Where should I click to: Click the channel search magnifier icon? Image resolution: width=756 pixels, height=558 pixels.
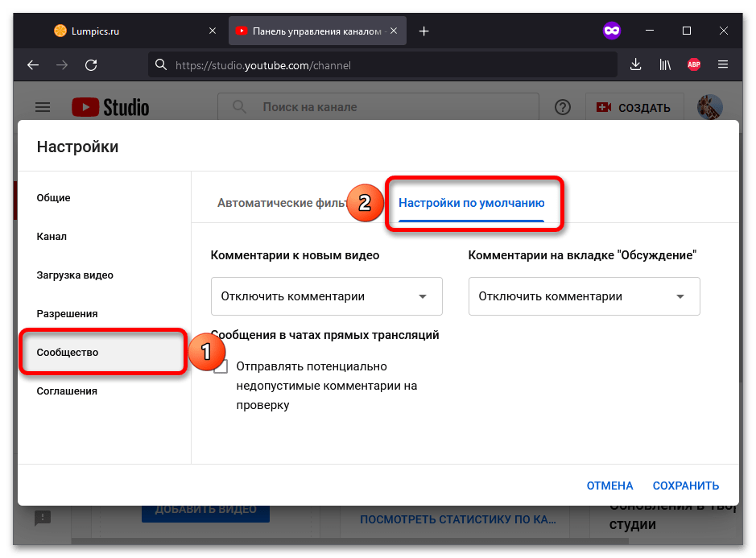239,106
